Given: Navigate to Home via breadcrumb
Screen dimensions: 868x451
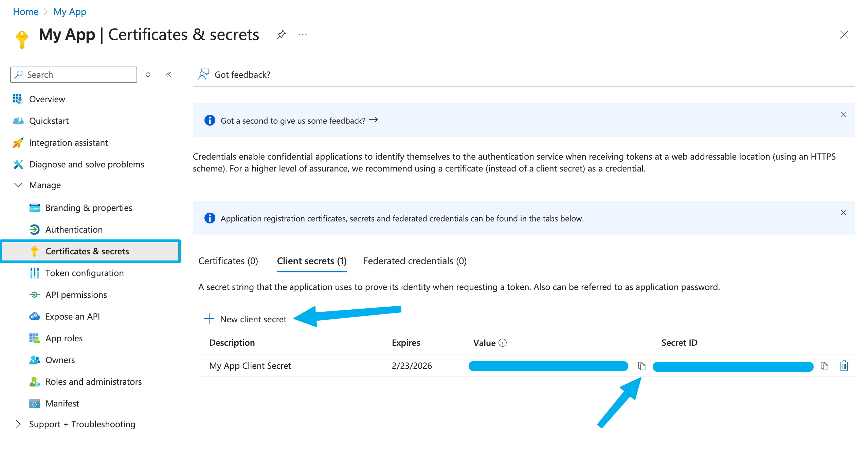Looking at the screenshot, I should [x=25, y=11].
